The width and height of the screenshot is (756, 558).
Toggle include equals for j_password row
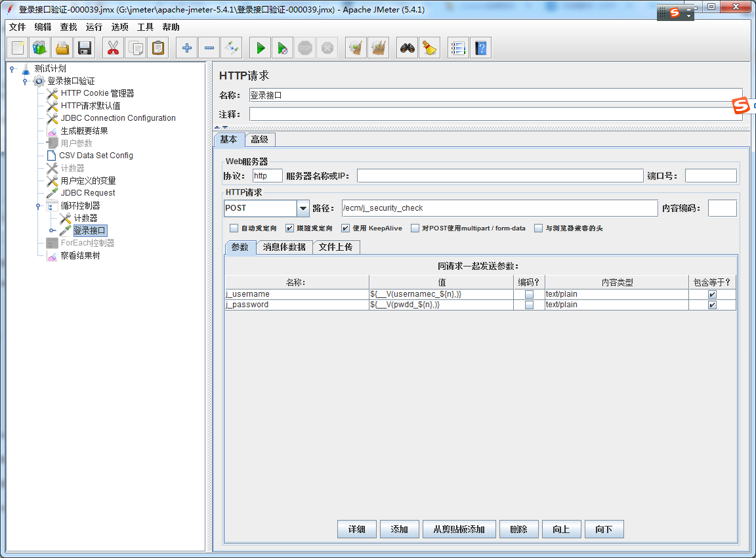point(712,305)
